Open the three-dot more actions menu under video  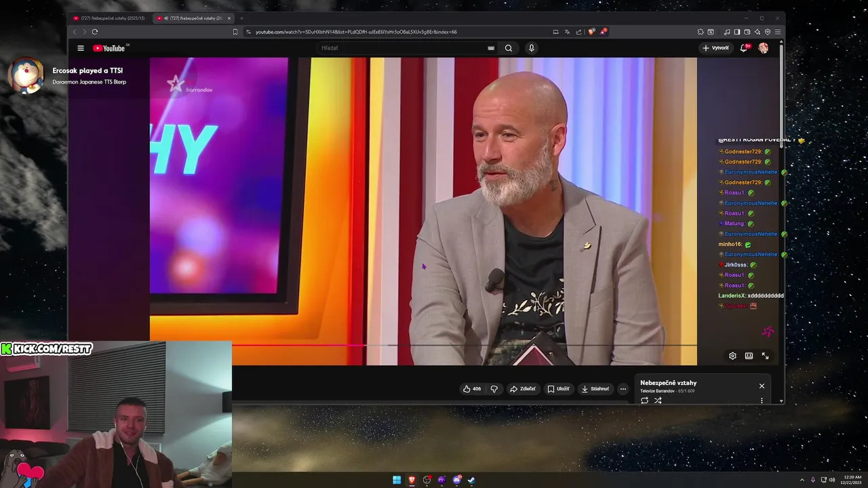[623, 389]
